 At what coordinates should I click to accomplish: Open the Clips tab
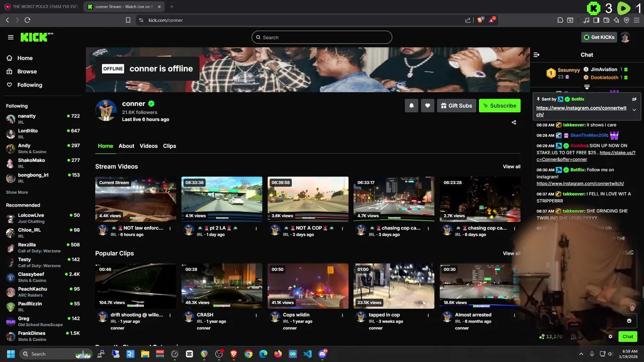pyautogui.click(x=170, y=146)
